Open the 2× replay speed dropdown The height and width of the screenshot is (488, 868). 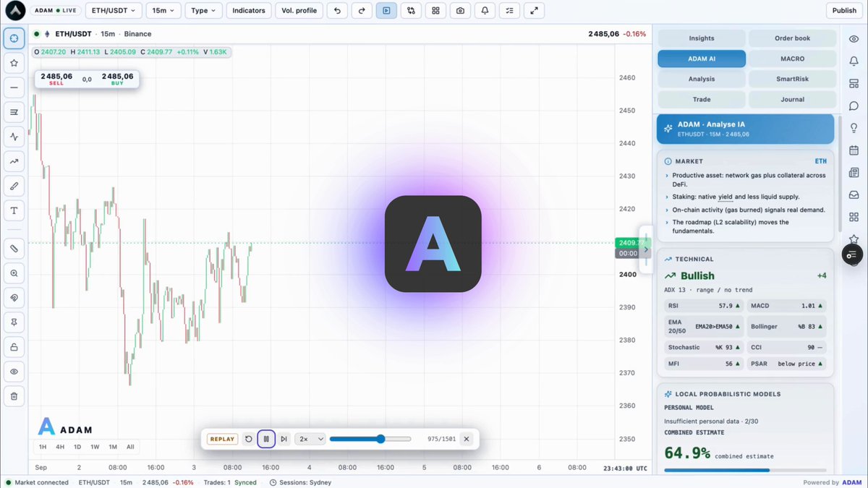[311, 439]
